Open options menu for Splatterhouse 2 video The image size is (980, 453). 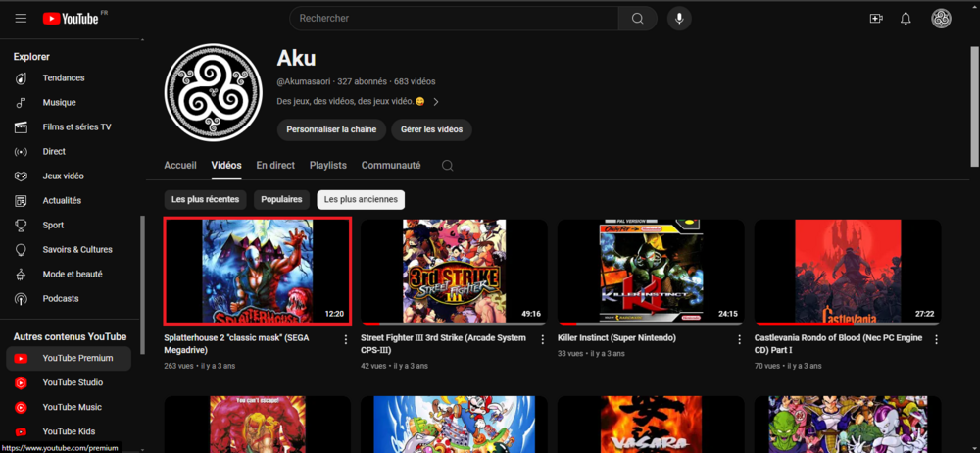345,339
